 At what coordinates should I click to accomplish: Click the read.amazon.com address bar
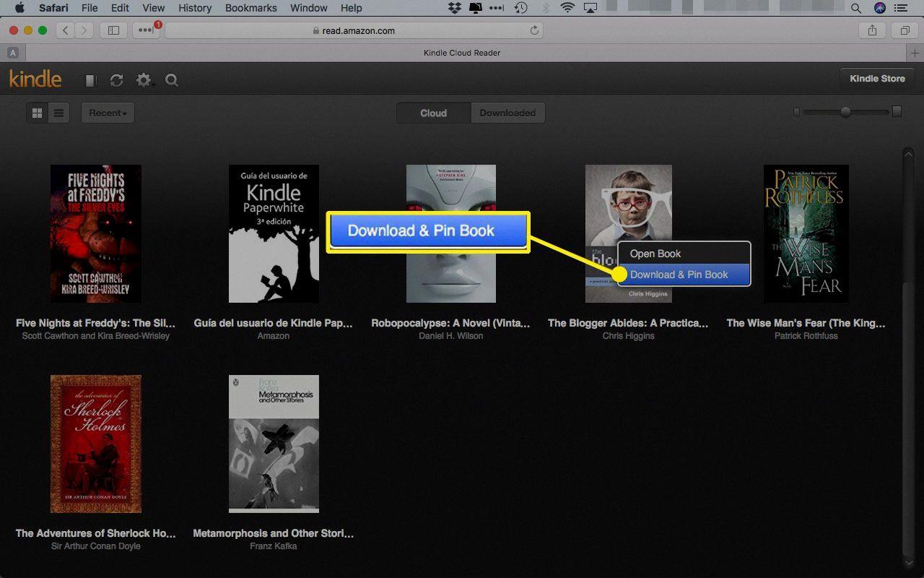pos(354,30)
